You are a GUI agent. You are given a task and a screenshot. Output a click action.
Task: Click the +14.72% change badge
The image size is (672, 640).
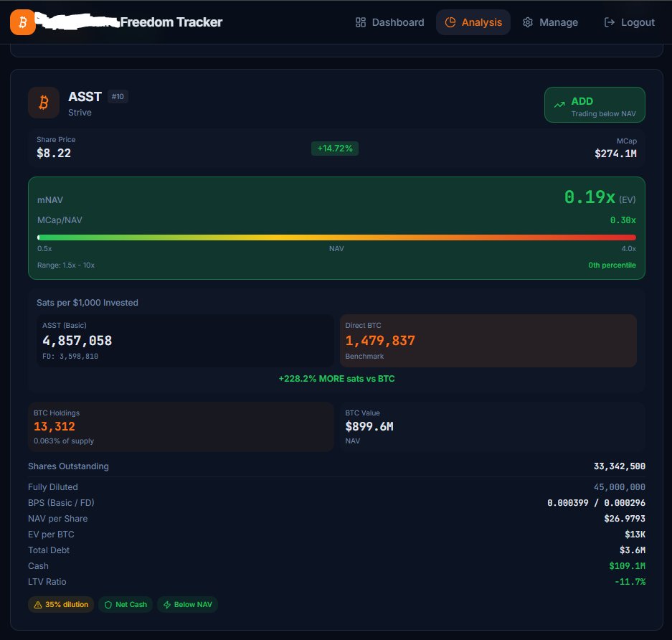(x=335, y=149)
